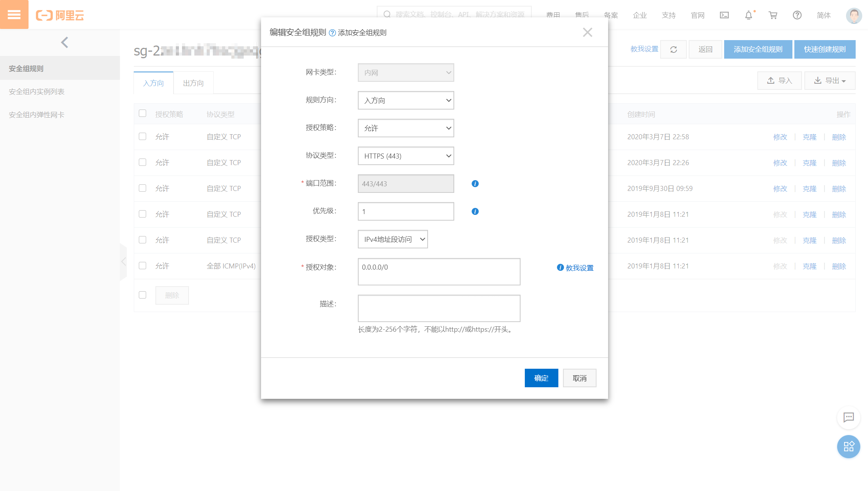Click the bottom 删除 batch button
The image size is (868, 491).
point(172,295)
